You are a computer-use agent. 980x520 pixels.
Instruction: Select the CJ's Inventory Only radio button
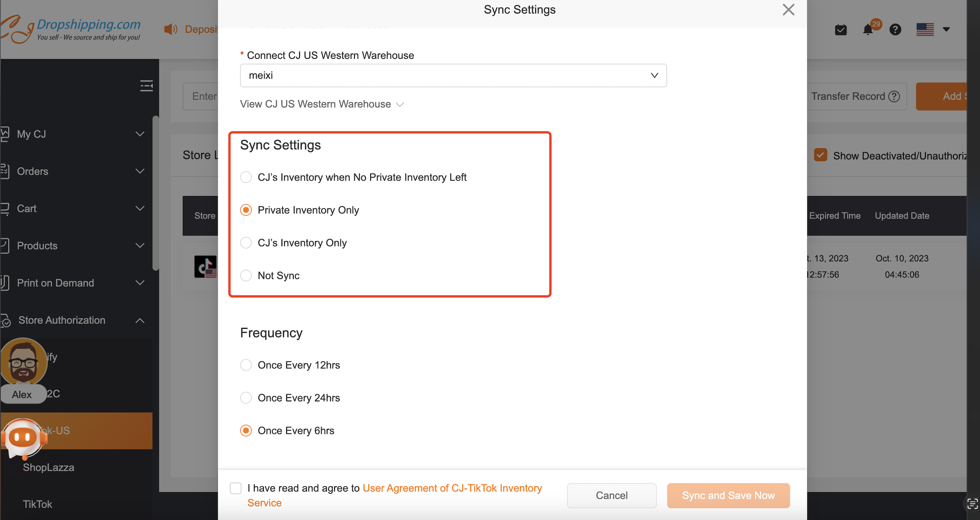pyautogui.click(x=246, y=242)
